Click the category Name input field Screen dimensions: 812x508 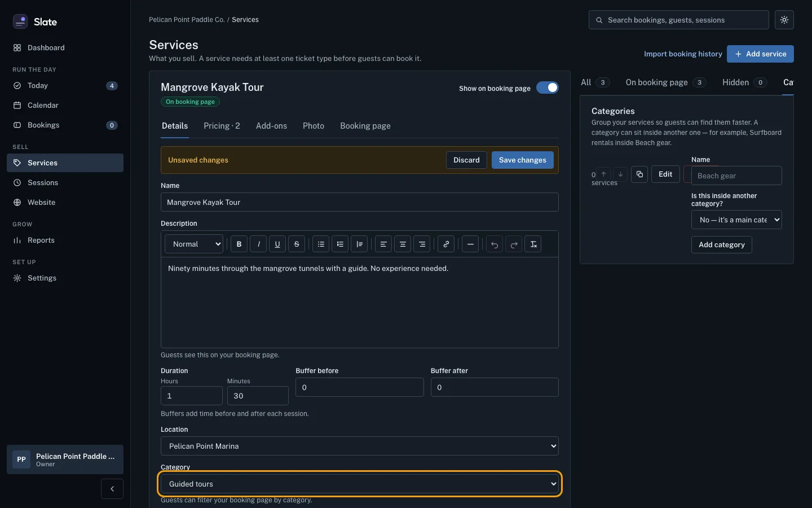tap(736, 176)
